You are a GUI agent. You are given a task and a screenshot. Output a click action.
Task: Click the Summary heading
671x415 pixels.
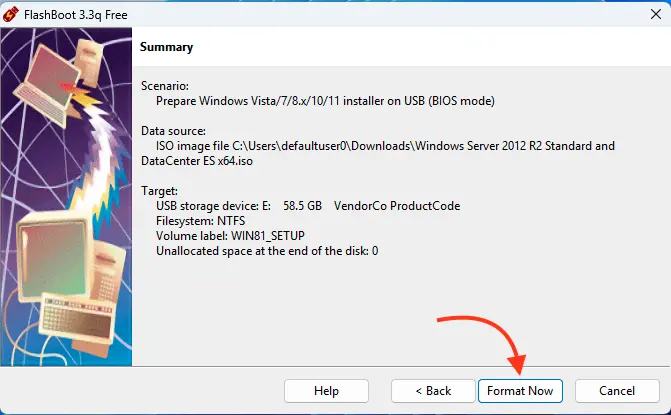coord(166,47)
